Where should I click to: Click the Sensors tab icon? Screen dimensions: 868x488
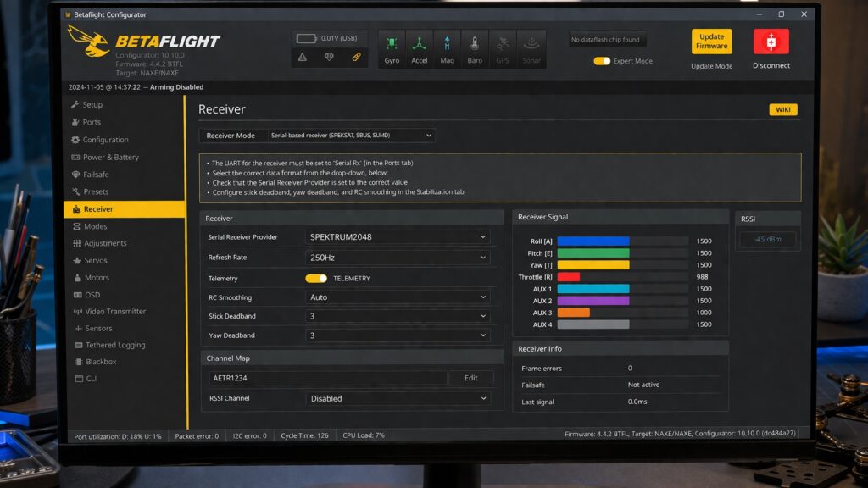pyautogui.click(x=78, y=328)
